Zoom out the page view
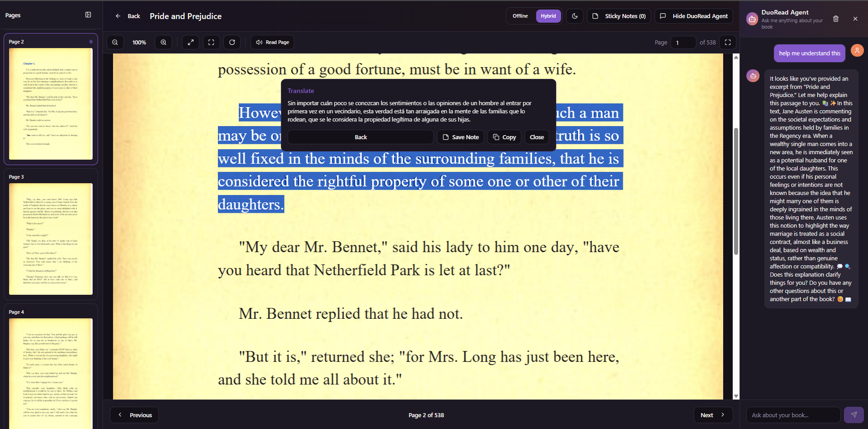868x429 pixels. [x=115, y=42]
